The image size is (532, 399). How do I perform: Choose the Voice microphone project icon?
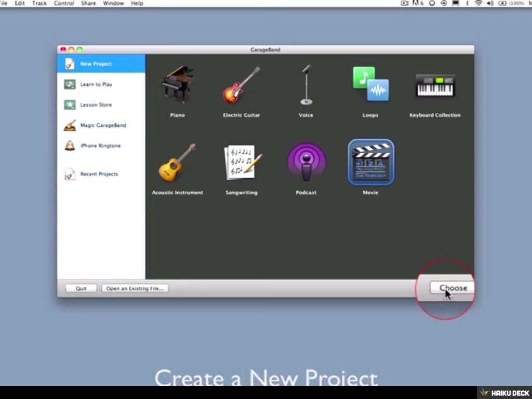point(306,85)
